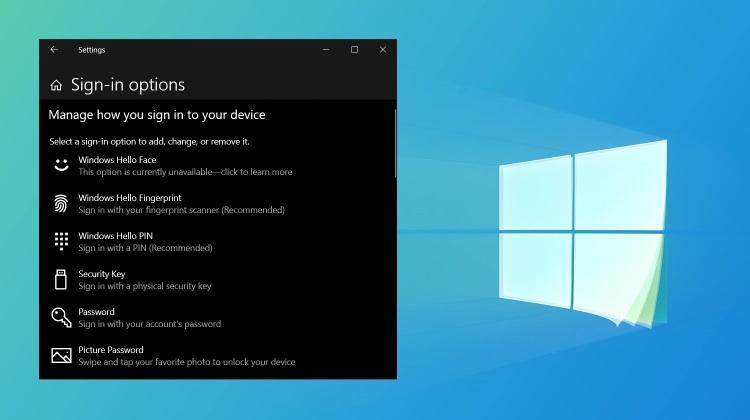Click the Picture Password image icon

tap(61, 355)
